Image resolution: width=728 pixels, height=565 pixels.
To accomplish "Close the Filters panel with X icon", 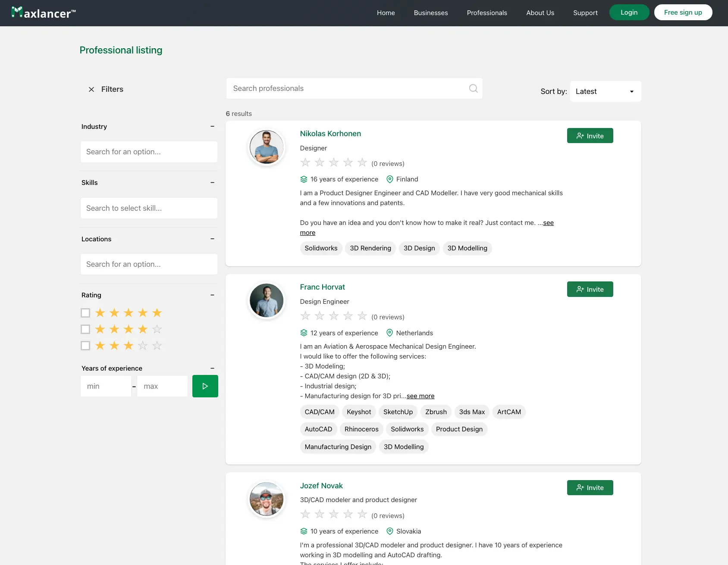I will (x=91, y=89).
